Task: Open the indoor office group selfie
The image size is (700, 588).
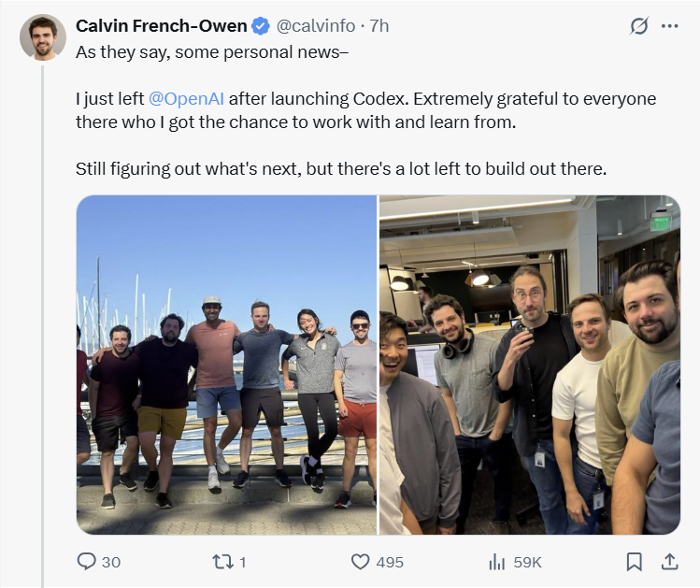Action: pyautogui.click(x=530, y=365)
